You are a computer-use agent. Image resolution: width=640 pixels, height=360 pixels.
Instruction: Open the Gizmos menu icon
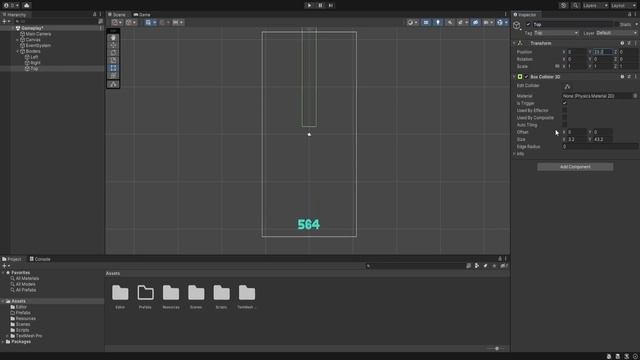click(x=500, y=22)
